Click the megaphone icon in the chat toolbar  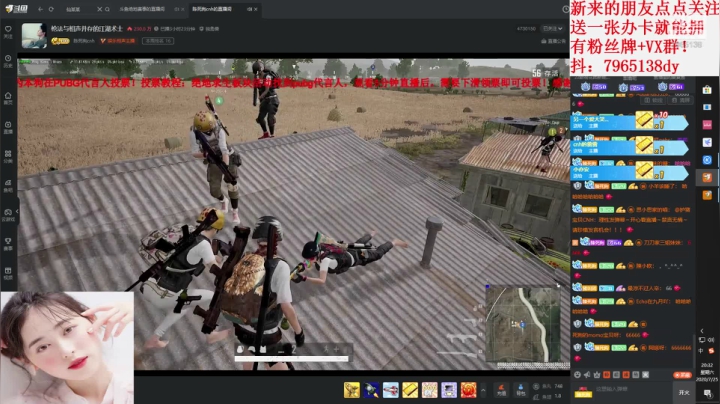coord(587,375)
